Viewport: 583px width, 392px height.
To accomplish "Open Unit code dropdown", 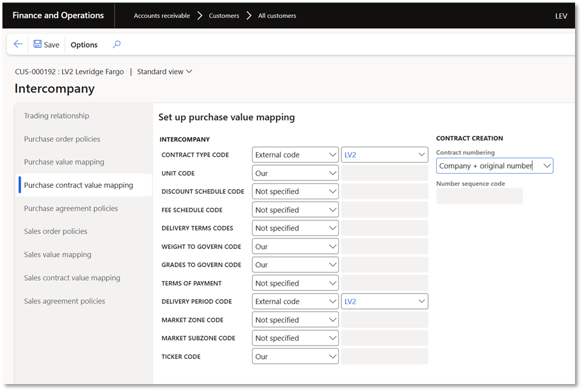I will [x=332, y=173].
